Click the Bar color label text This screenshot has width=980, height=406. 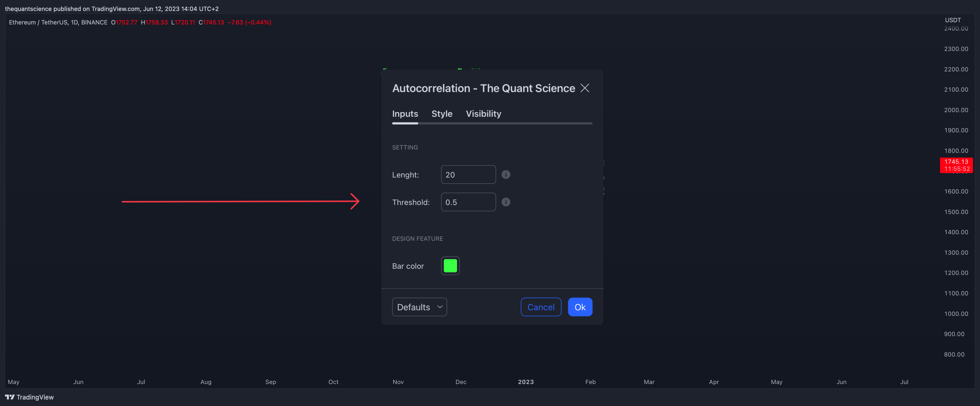pyautogui.click(x=408, y=266)
